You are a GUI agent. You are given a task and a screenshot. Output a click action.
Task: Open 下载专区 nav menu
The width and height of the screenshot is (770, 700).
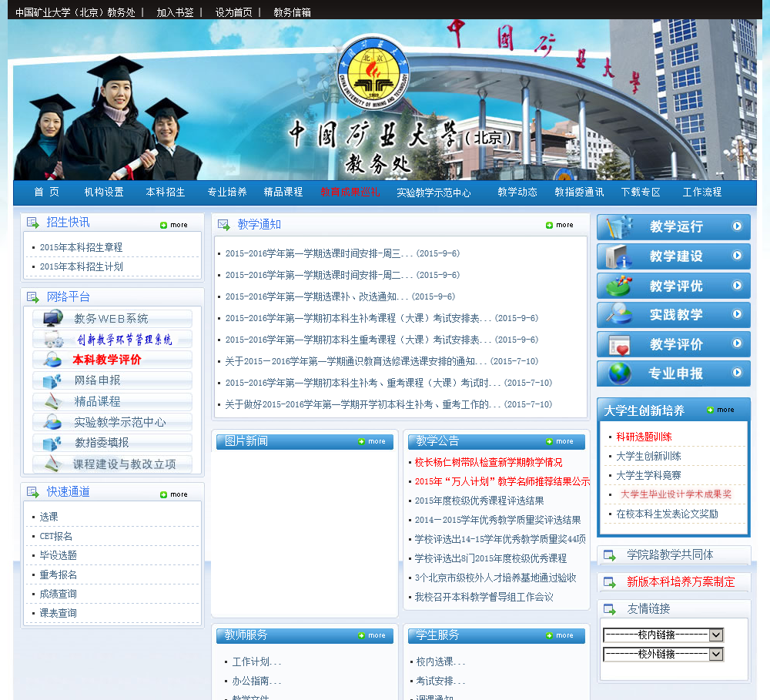641,192
